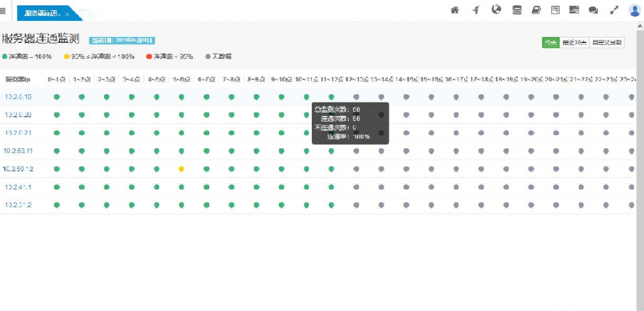The height and width of the screenshot is (311, 644).
Task: Click the server rack icon
Action: [574, 10]
